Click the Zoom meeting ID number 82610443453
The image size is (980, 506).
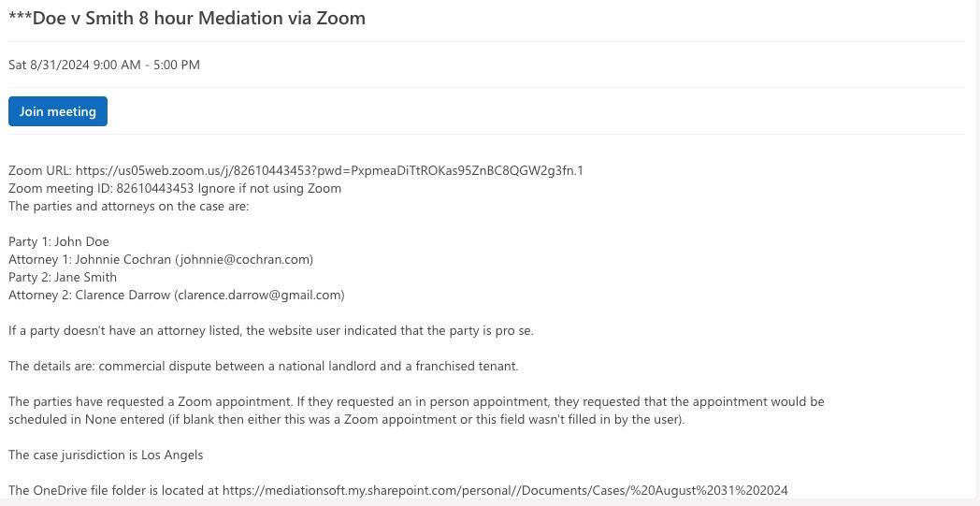[154, 188]
